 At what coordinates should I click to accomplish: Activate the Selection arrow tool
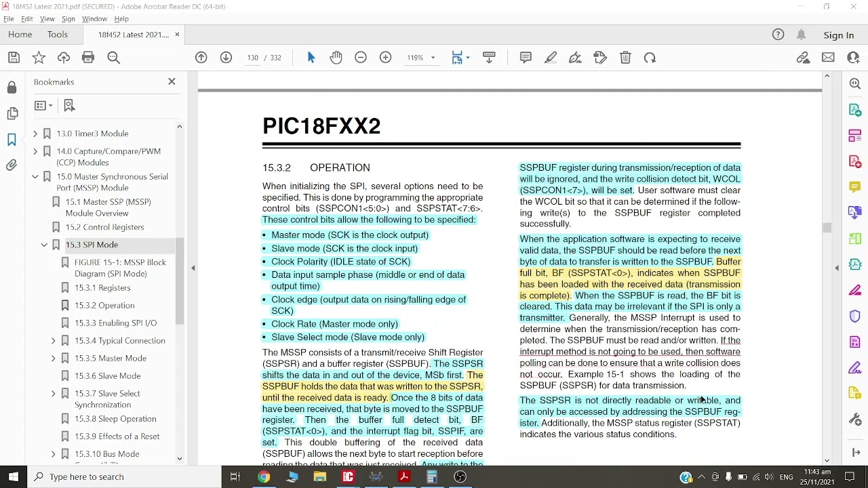click(x=311, y=58)
